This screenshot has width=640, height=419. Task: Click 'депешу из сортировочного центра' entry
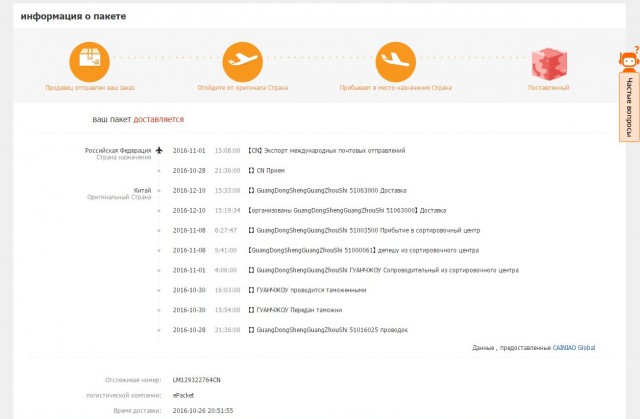tap(363, 250)
